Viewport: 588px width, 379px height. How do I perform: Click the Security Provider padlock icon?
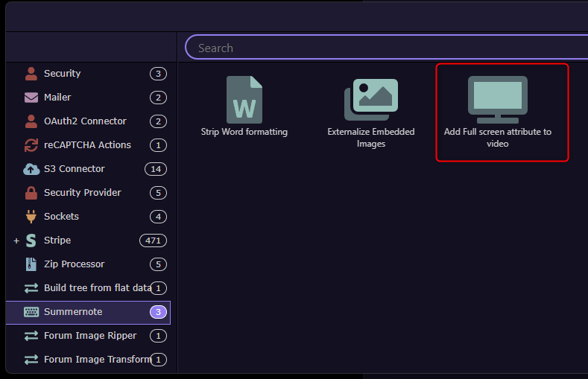point(31,193)
